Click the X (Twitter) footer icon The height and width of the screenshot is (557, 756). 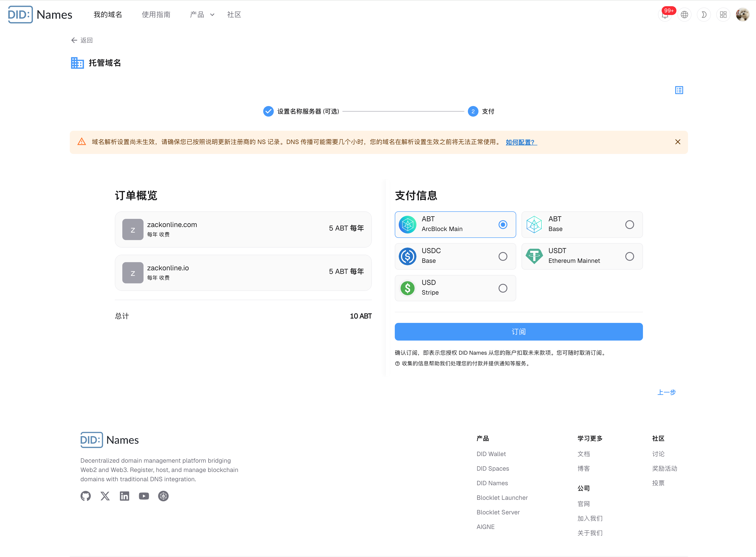[x=105, y=496]
